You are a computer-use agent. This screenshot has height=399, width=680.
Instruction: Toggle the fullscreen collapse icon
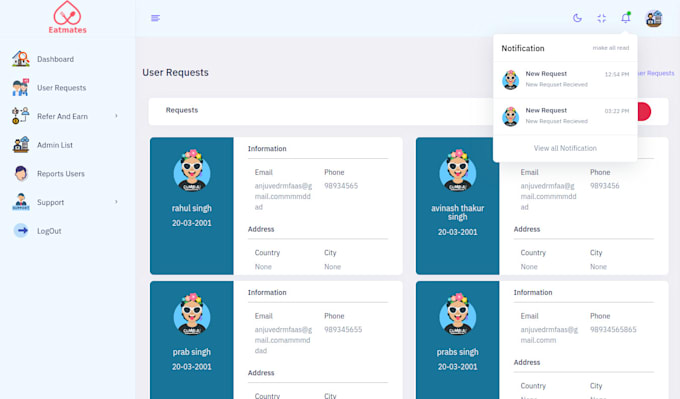click(602, 18)
